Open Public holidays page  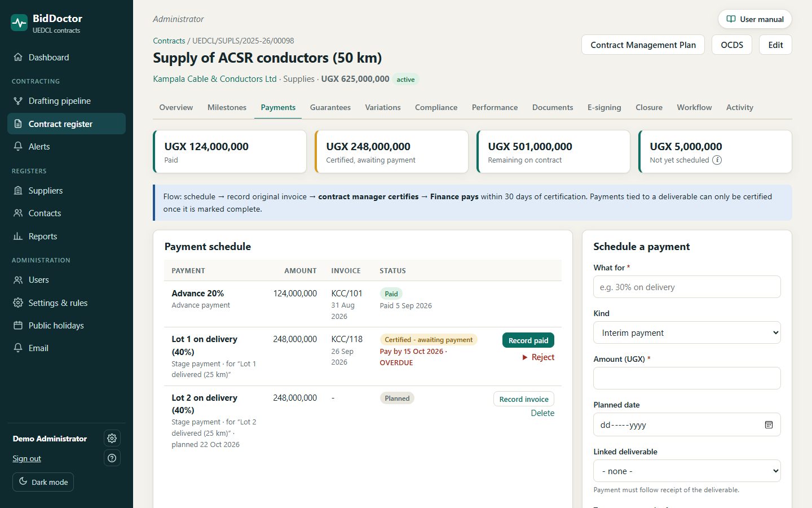[x=67, y=325]
